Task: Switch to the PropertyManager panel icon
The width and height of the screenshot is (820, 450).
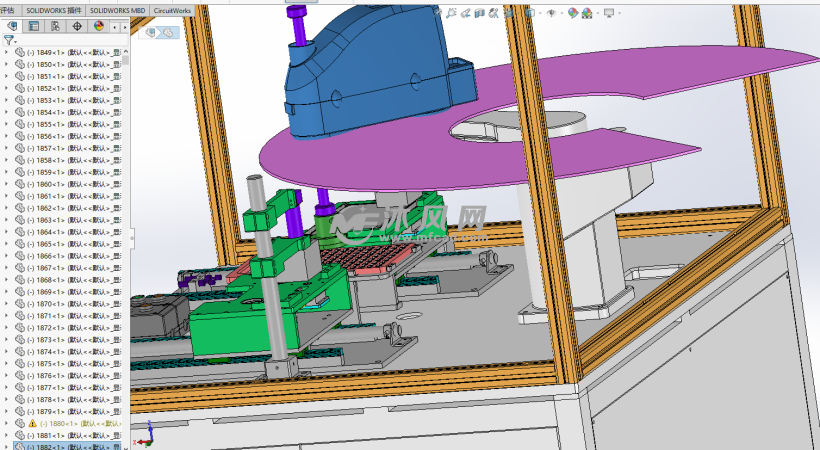Action: click(33, 26)
